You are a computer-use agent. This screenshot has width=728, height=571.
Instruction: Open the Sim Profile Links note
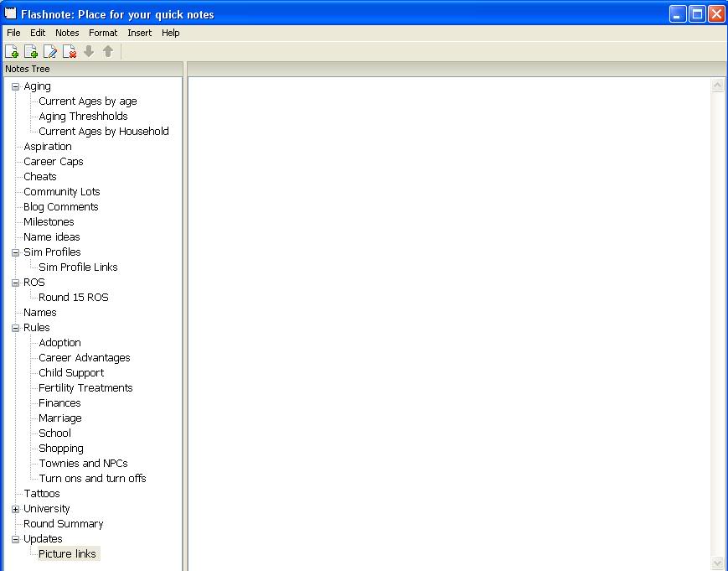[x=78, y=267]
